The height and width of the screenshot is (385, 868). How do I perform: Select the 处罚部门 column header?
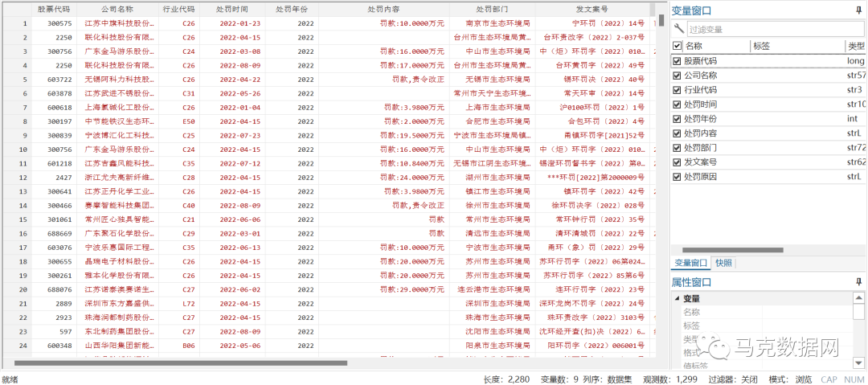492,10
